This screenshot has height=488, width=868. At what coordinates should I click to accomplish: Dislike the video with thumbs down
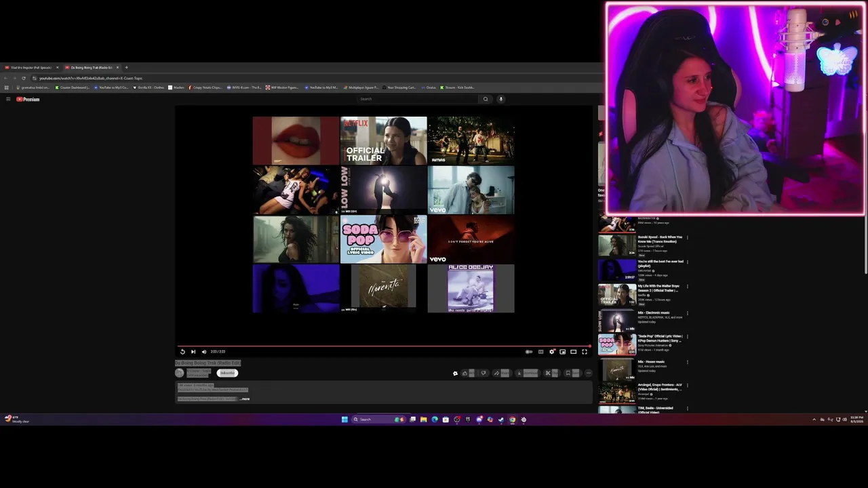pos(484,373)
